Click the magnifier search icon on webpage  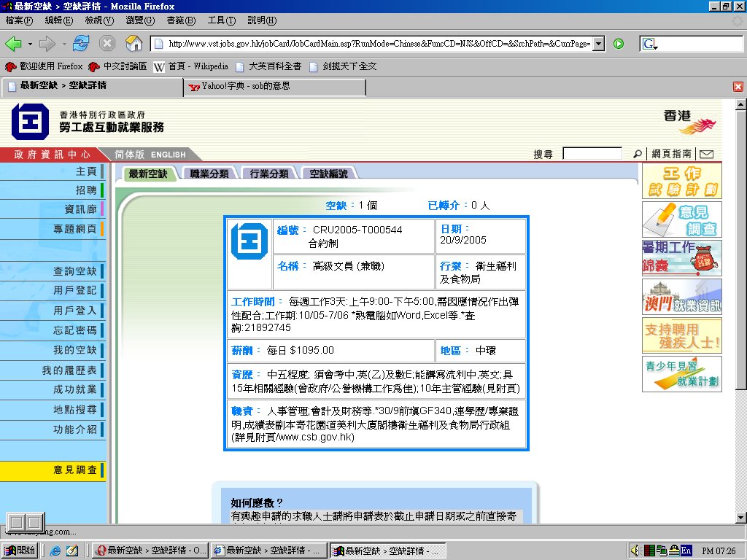pos(637,154)
